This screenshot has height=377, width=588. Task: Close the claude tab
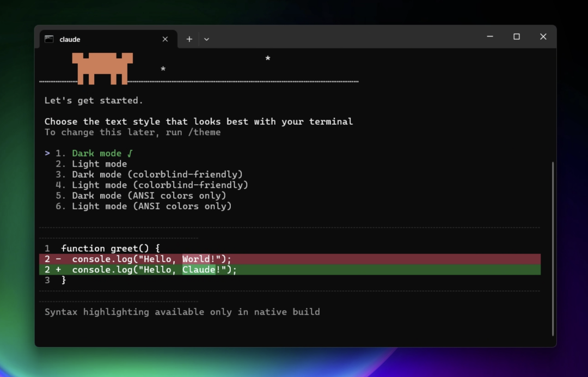[x=165, y=39]
